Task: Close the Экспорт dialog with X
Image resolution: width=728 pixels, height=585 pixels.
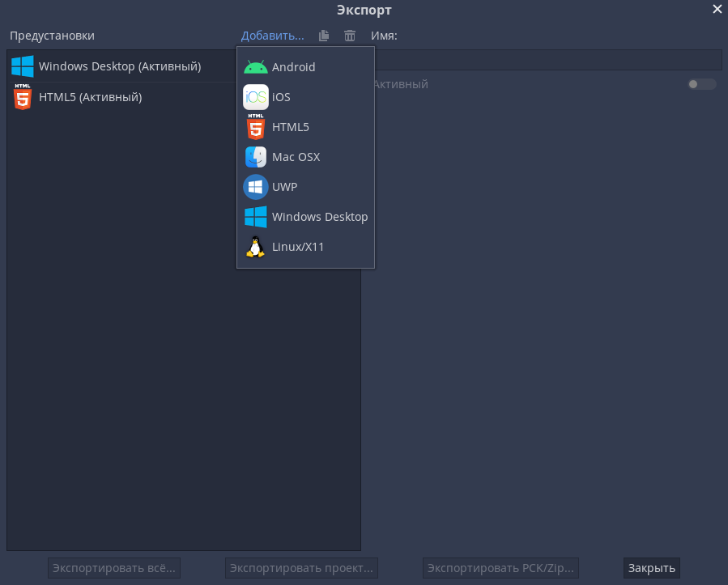Action: 717,9
